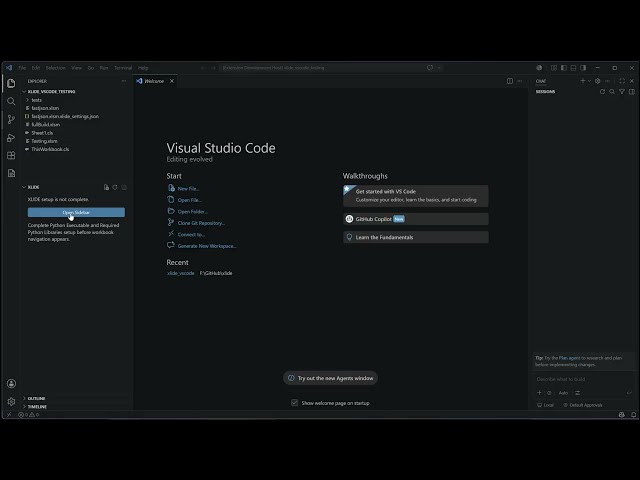Toggle the secondary side bar
The image size is (640, 480).
point(583,68)
